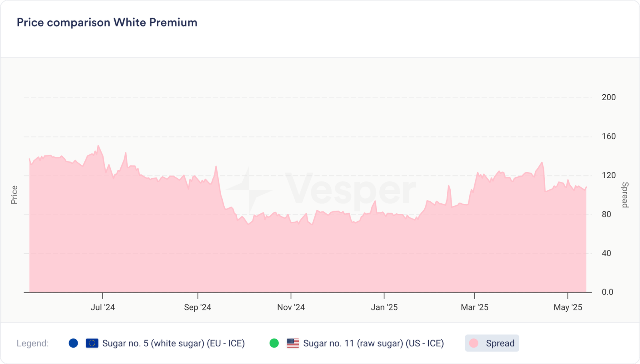Screen dimensions: 640x364
Task: Toggle Sugar no. 11 (raw sugar) series label
Action: coord(373,343)
